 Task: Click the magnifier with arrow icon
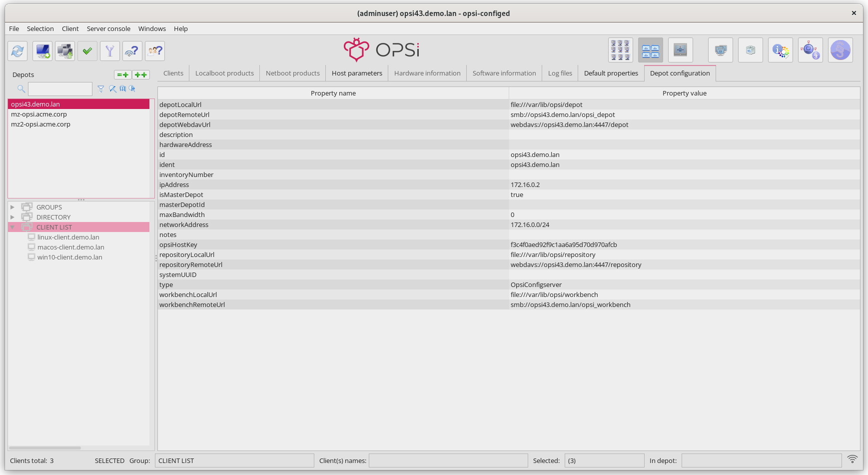pyautogui.click(x=132, y=89)
